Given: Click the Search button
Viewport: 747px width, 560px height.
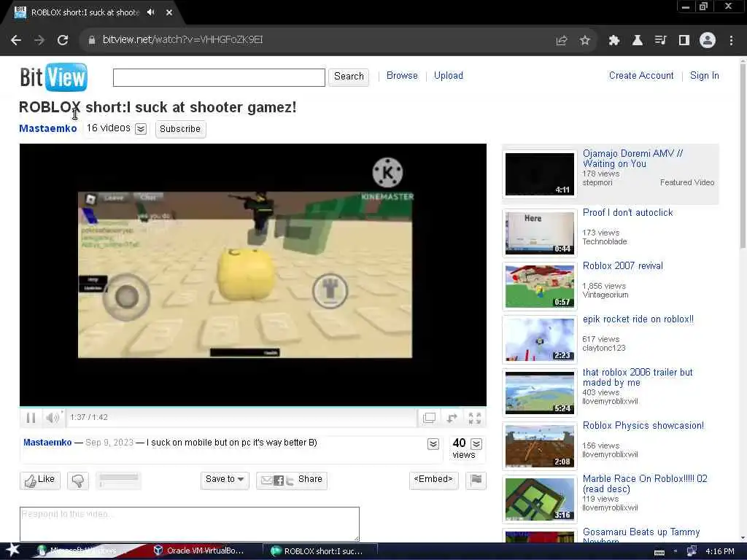Looking at the screenshot, I should pos(349,77).
